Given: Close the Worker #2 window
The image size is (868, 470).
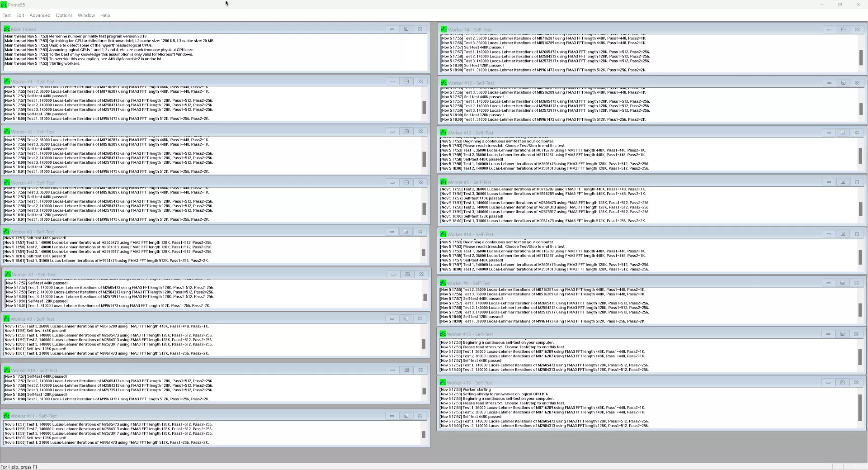Looking at the screenshot, I should point(420,131).
